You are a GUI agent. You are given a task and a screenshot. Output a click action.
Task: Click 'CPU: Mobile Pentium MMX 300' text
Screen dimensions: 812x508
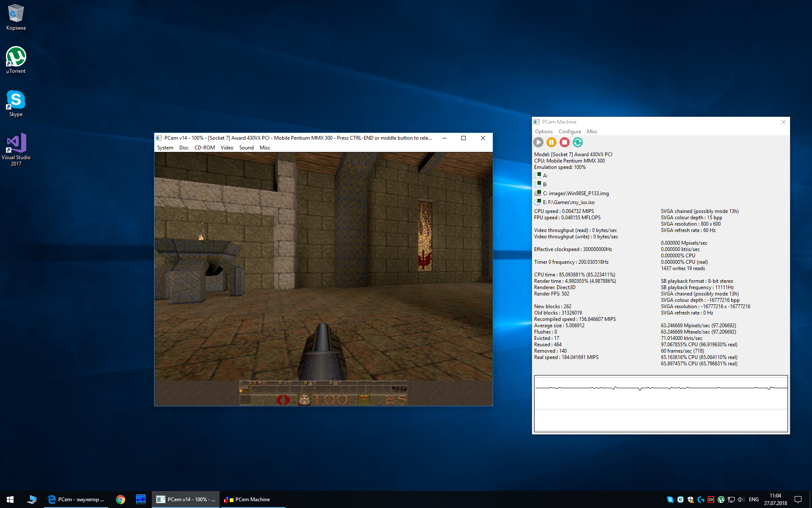pos(569,161)
